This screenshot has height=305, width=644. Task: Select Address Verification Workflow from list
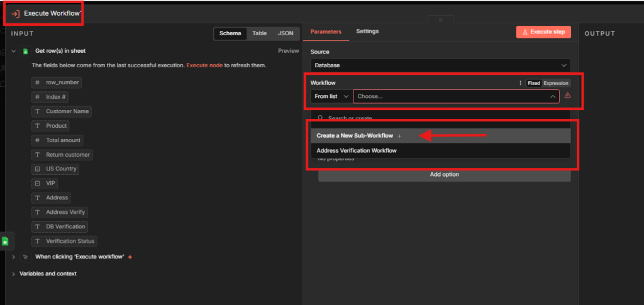[x=440, y=151]
